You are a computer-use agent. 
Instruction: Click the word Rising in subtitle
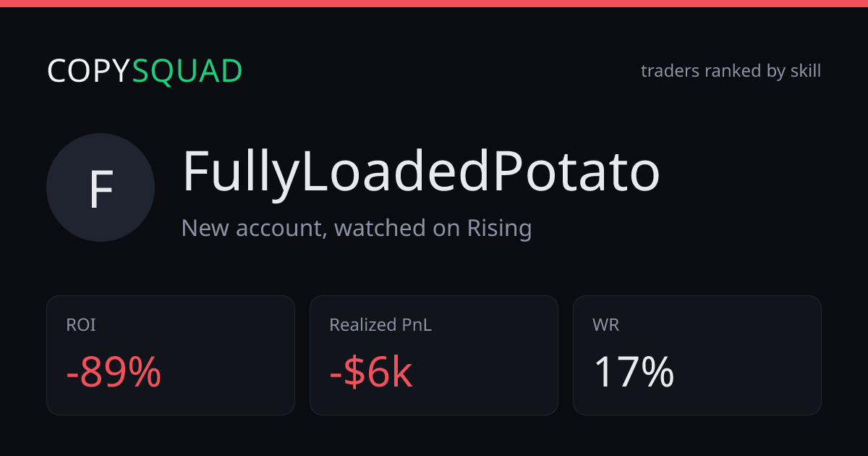pyautogui.click(x=499, y=229)
